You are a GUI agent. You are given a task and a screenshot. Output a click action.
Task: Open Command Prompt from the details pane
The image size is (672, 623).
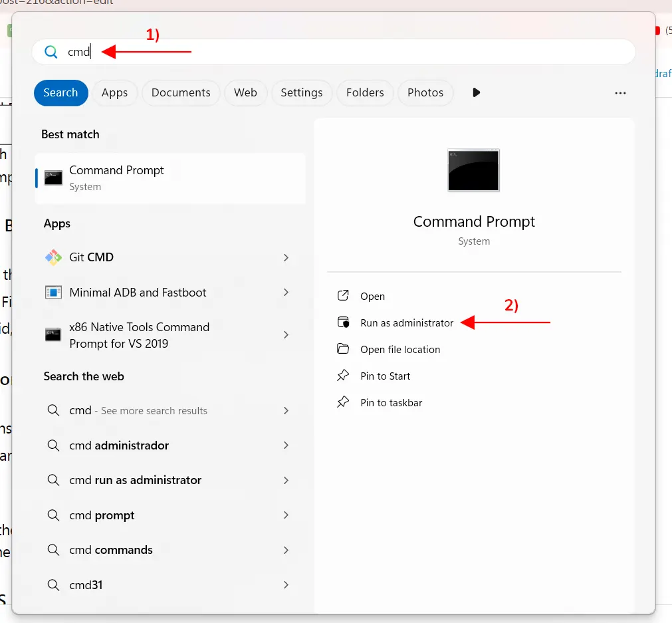[372, 297]
